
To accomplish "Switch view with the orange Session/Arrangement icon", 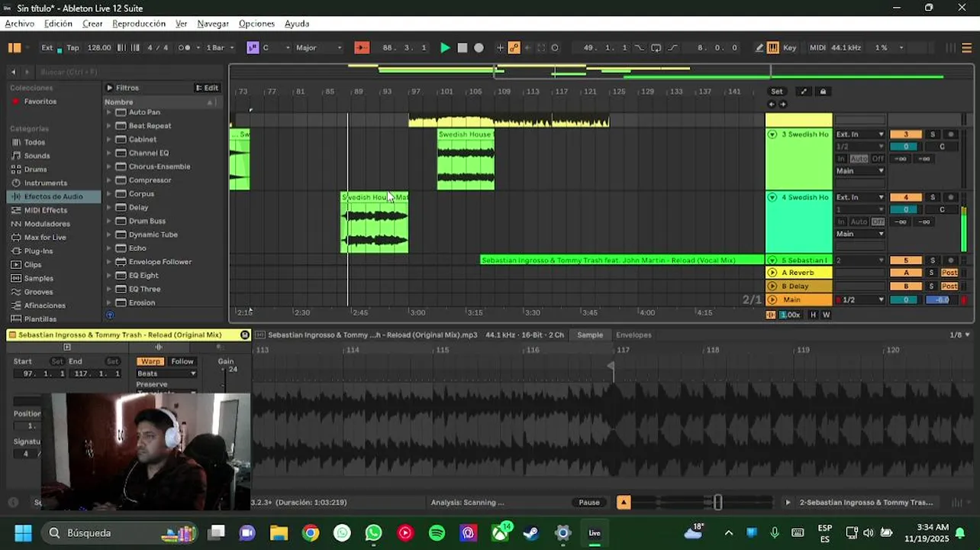I will 15,47.
